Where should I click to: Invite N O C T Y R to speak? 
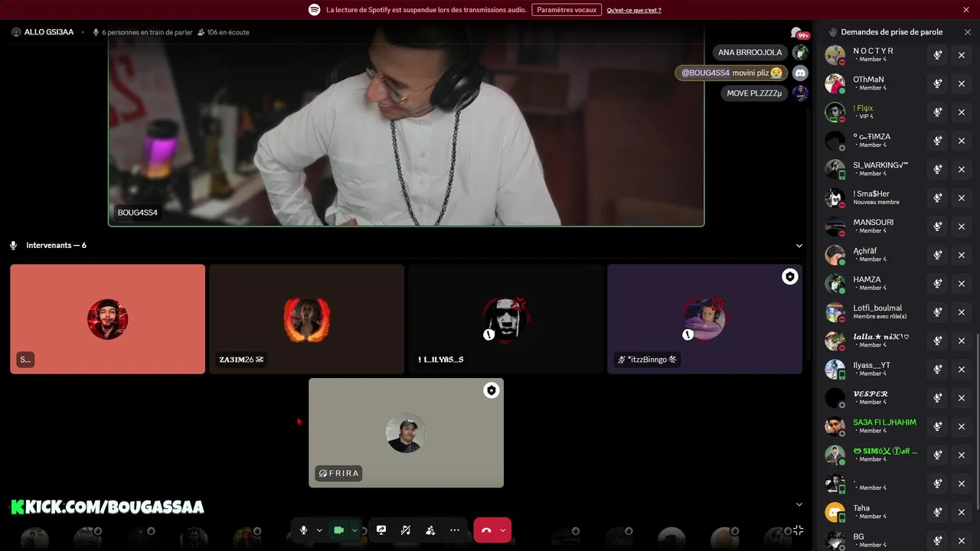(x=937, y=55)
